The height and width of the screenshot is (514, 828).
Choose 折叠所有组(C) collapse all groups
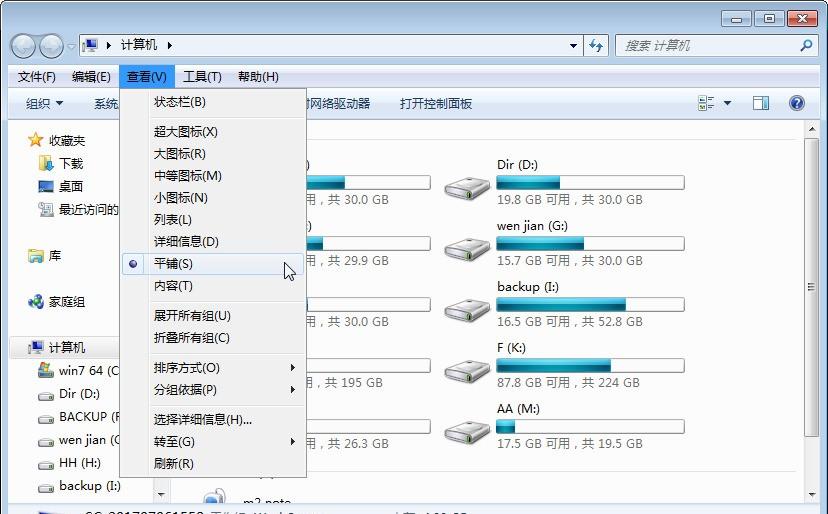click(x=213, y=338)
